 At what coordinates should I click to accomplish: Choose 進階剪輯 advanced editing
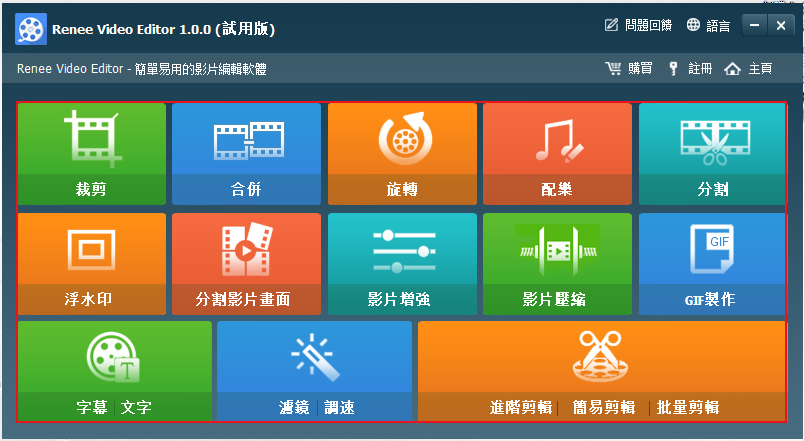pos(520,407)
